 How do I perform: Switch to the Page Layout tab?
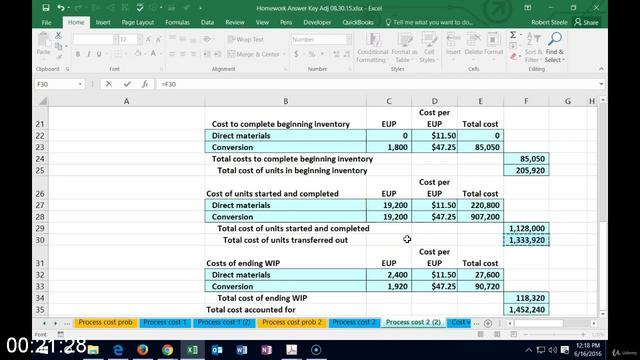[x=138, y=22]
